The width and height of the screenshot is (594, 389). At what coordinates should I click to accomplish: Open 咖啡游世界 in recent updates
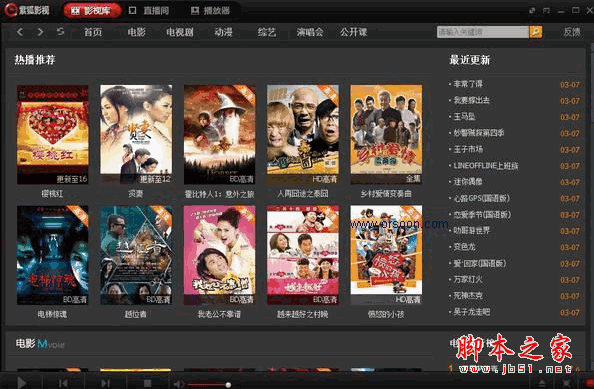point(472,230)
